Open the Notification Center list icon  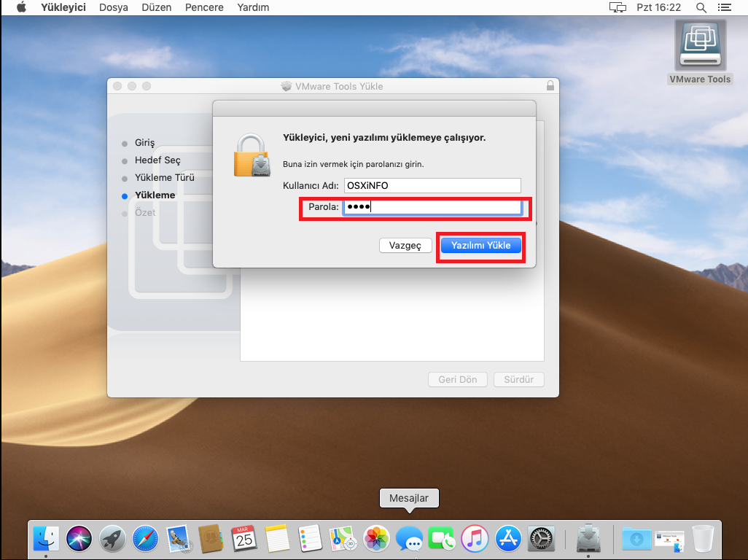(724, 7)
